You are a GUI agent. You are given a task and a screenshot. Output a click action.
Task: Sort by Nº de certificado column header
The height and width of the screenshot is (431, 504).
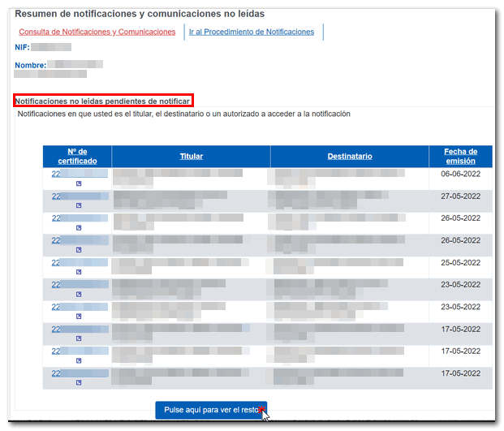pos(77,156)
